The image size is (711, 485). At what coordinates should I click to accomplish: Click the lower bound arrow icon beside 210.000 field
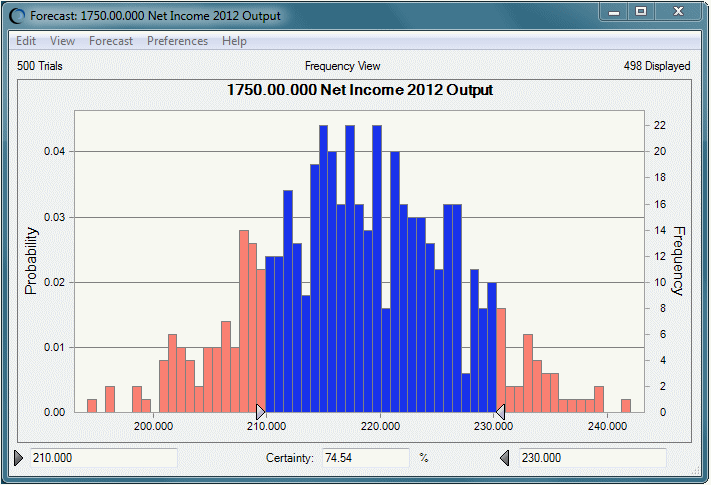[19, 458]
